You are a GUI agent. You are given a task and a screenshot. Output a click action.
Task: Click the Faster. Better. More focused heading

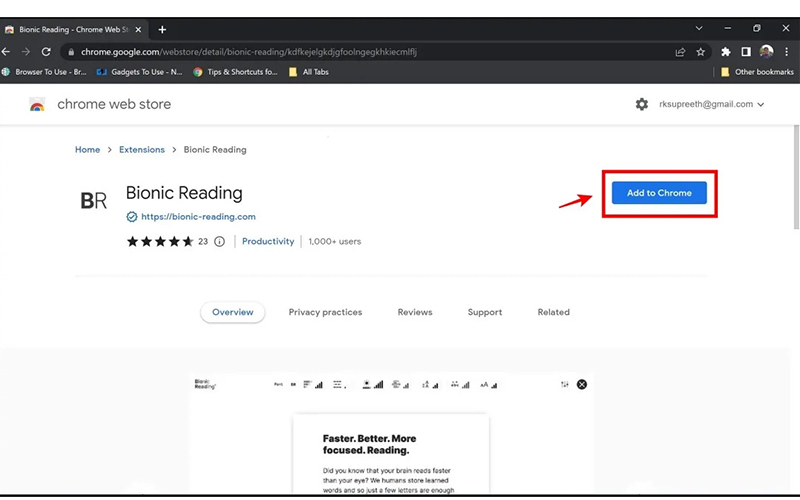(x=369, y=444)
